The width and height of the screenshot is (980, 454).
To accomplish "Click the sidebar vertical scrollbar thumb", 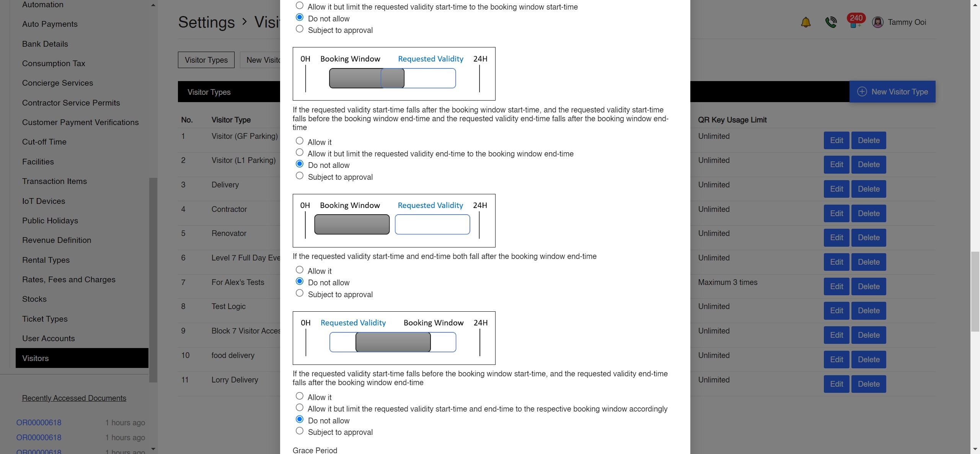I will [153, 279].
